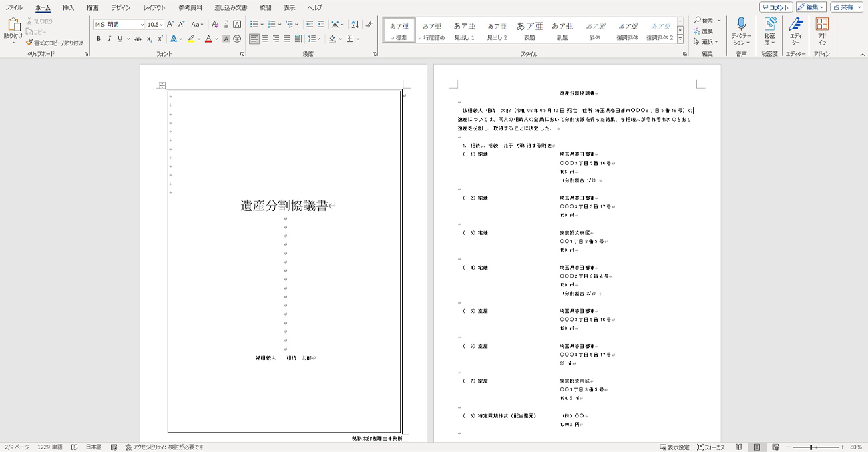Toggle italic formatting
The image size is (868, 452).
[x=110, y=39]
